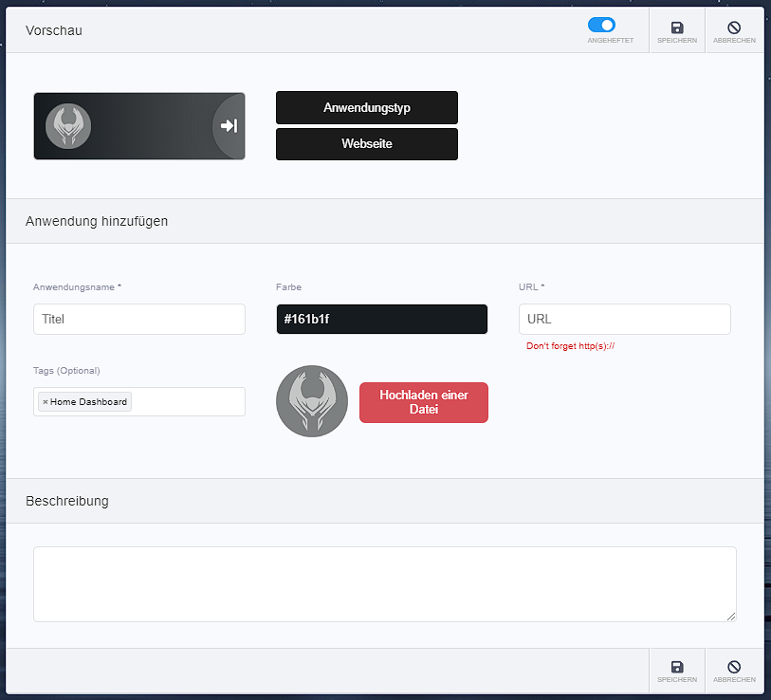The image size is (771, 700).
Task: Click the Anwendung hinzufügen section header
Action: point(97,221)
